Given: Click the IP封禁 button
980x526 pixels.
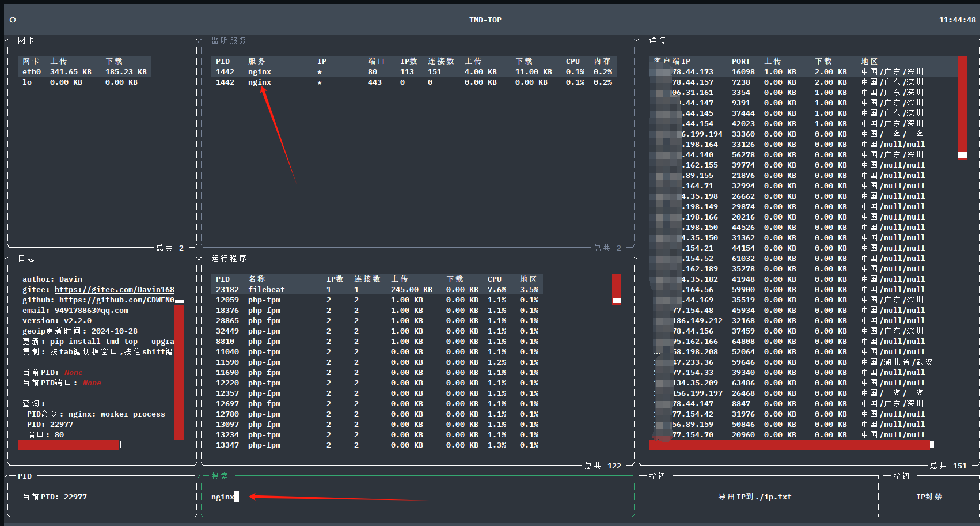Looking at the screenshot, I should click(x=929, y=497).
